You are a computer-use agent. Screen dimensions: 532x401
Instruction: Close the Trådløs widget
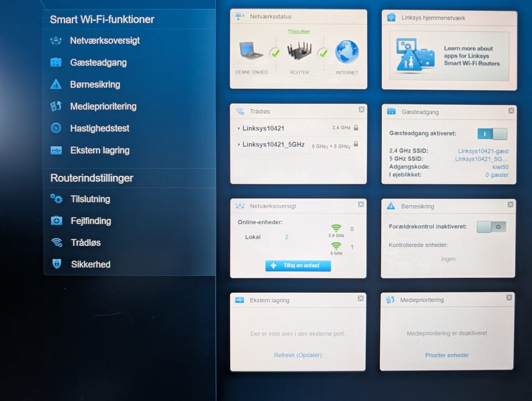point(361,109)
